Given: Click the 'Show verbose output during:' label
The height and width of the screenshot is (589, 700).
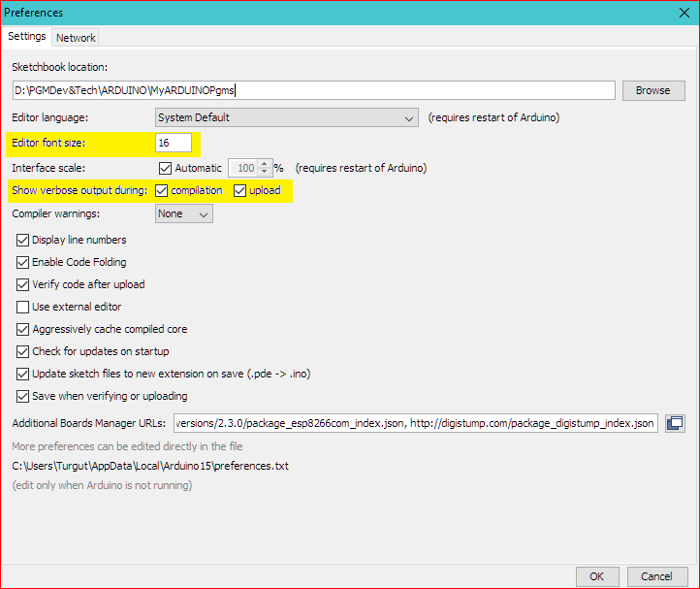Looking at the screenshot, I should [80, 190].
